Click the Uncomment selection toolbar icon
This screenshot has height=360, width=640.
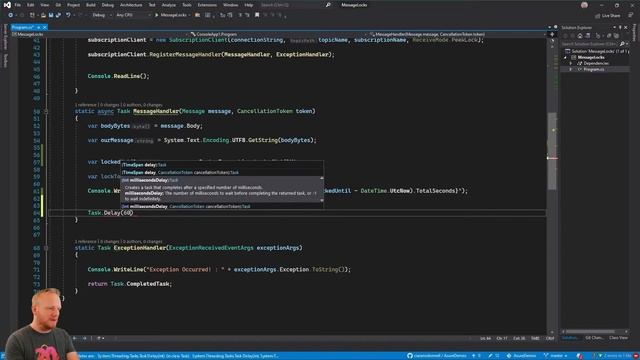pyautogui.click(x=247, y=15)
